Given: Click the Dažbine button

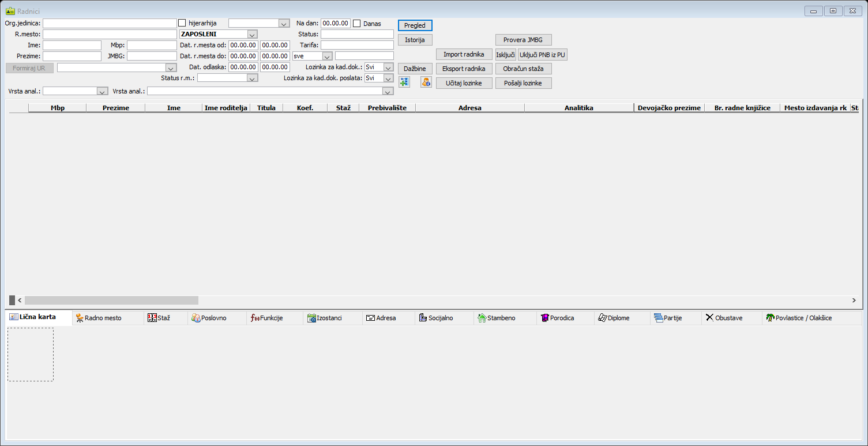Looking at the screenshot, I should [x=415, y=69].
